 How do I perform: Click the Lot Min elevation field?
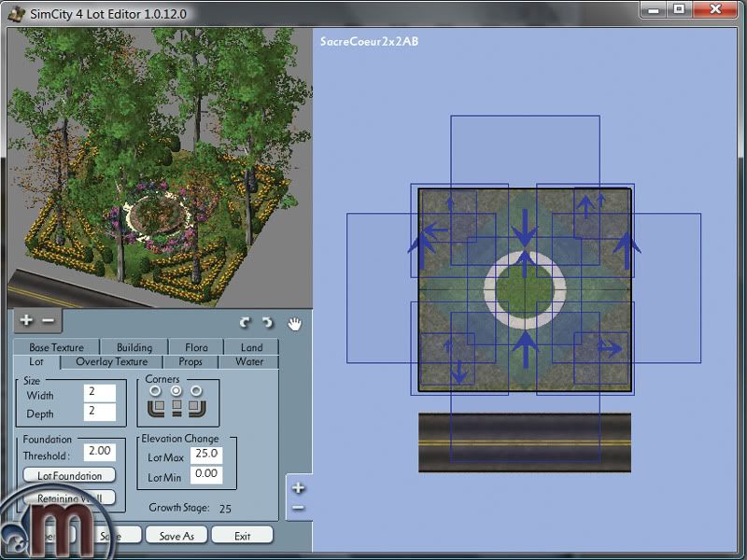[206, 475]
